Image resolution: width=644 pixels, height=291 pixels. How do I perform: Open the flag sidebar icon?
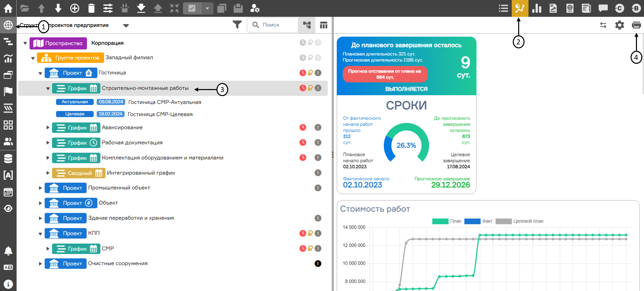pyautogui.click(x=8, y=91)
